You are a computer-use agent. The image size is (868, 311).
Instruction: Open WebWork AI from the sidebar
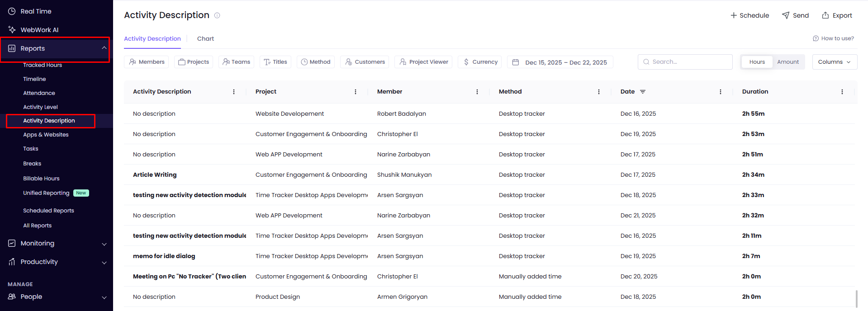coord(39,30)
